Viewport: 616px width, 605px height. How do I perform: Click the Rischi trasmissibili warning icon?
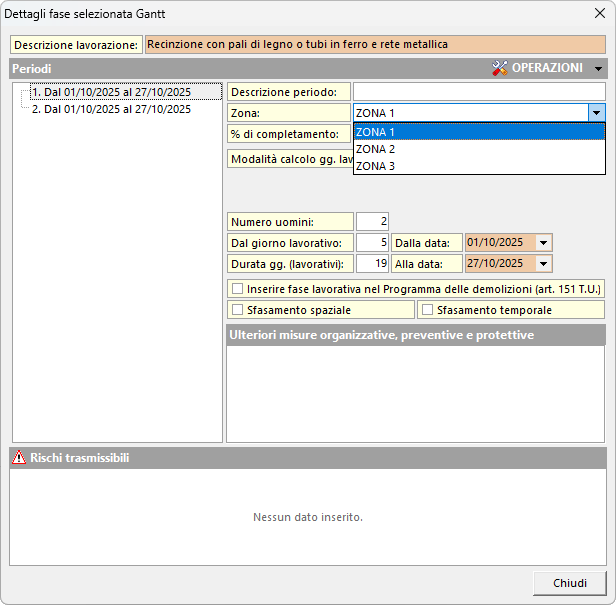pos(19,458)
